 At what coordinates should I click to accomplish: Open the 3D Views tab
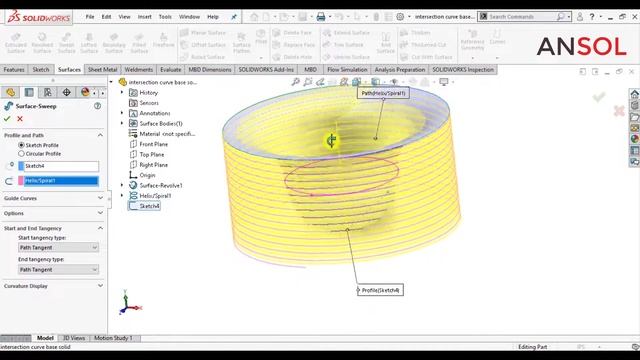click(x=74, y=338)
